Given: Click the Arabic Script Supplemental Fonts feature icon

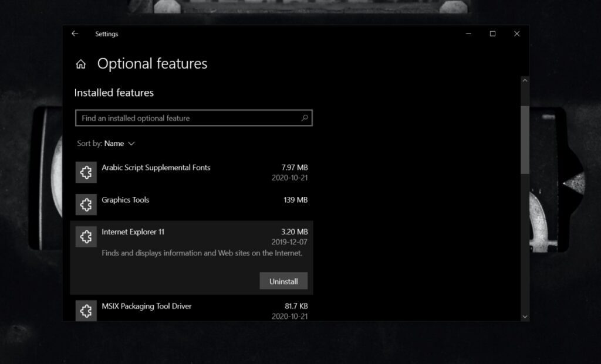Looking at the screenshot, I should 86,172.
